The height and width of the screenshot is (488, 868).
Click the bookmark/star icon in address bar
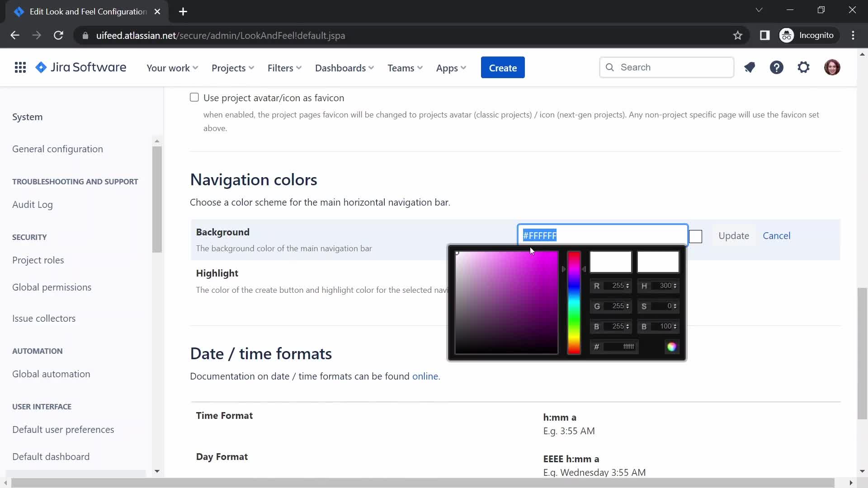737,35
